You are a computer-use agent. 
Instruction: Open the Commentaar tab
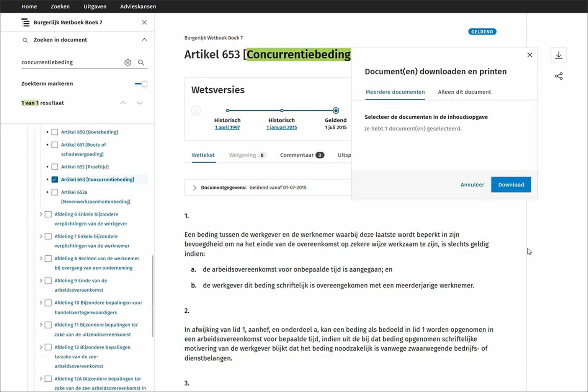[x=297, y=155]
